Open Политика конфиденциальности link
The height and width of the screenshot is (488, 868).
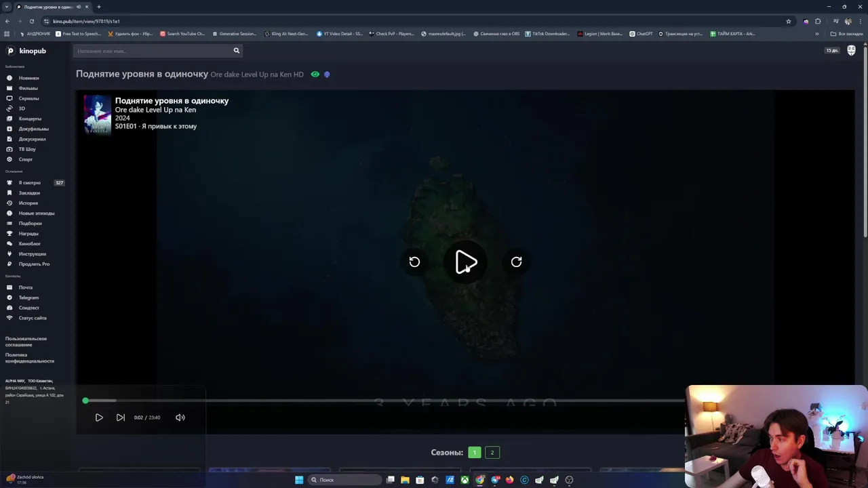click(x=29, y=358)
